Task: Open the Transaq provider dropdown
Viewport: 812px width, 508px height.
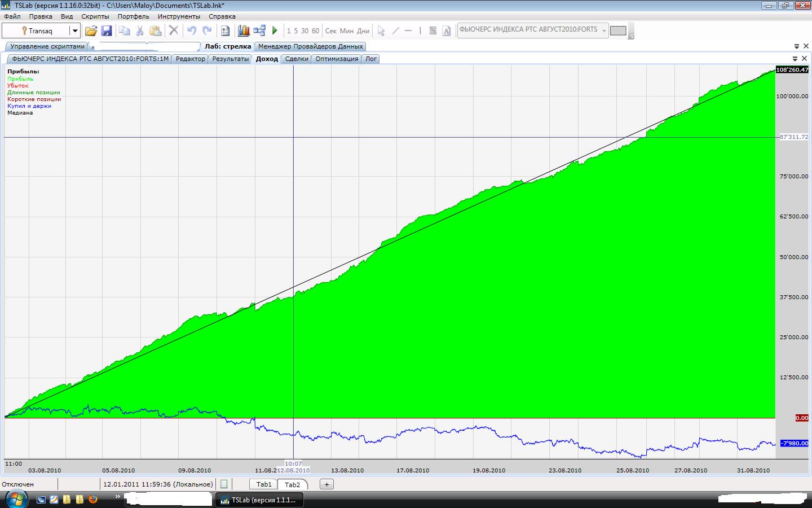Action: (x=74, y=31)
